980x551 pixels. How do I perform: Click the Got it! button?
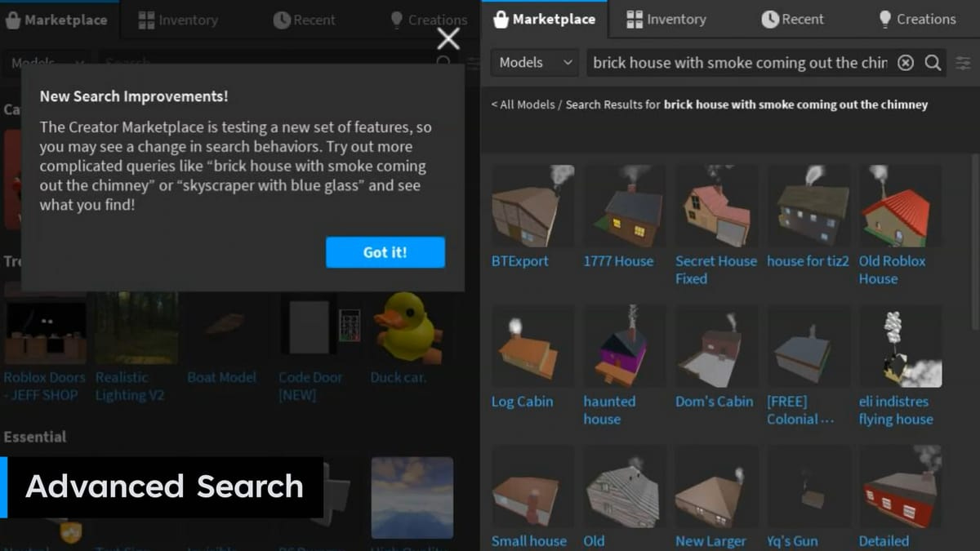coord(385,252)
